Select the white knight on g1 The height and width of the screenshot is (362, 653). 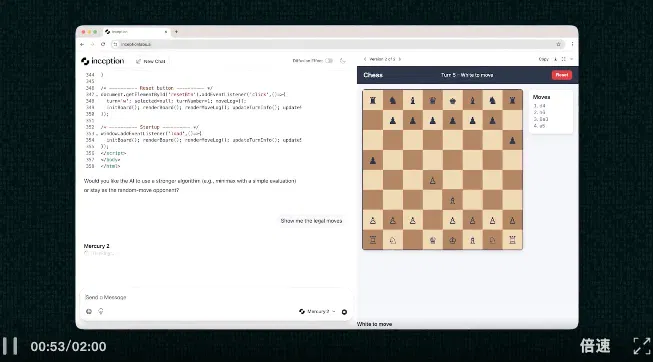pos(493,240)
